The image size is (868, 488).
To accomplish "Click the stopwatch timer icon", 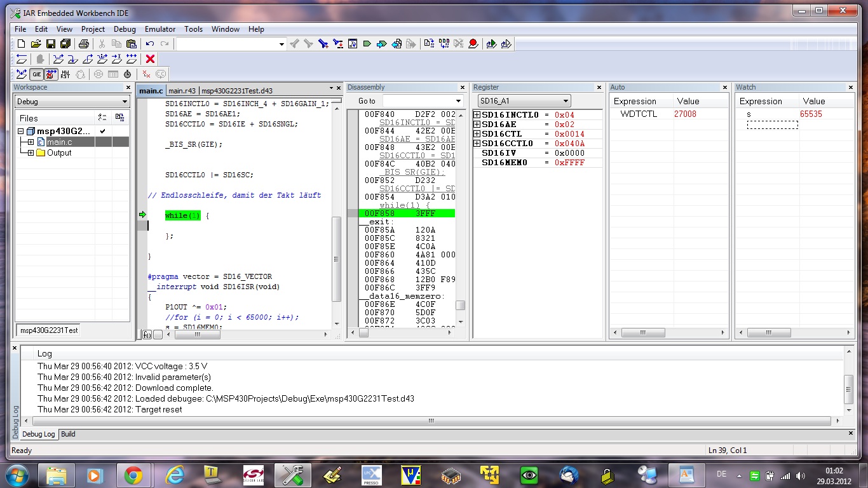I will tap(128, 74).
